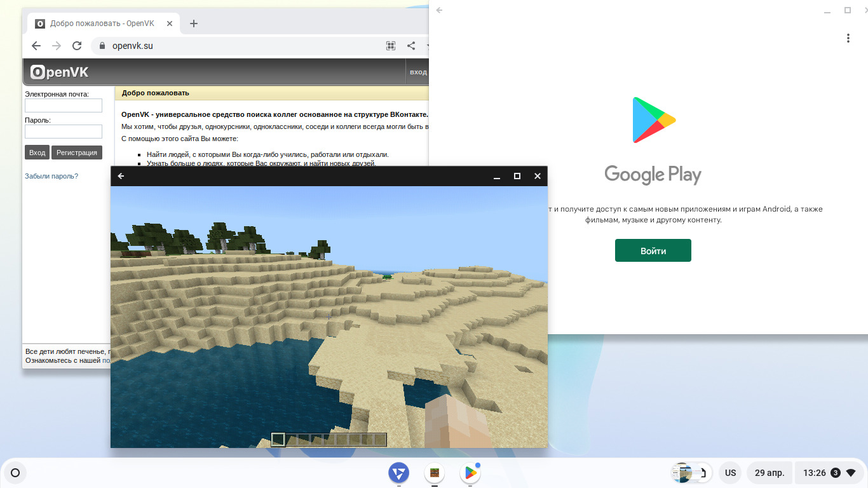The height and width of the screenshot is (488, 868).
Task: Click the lock icon beside openvk.su
Action: pos(102,46)
